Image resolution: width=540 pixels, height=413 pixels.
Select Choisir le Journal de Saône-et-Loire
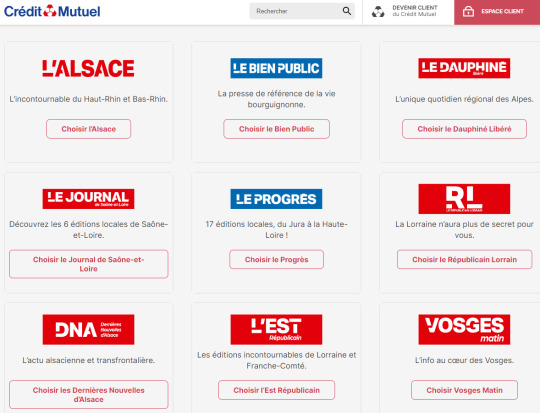click(x=89, y=264)
